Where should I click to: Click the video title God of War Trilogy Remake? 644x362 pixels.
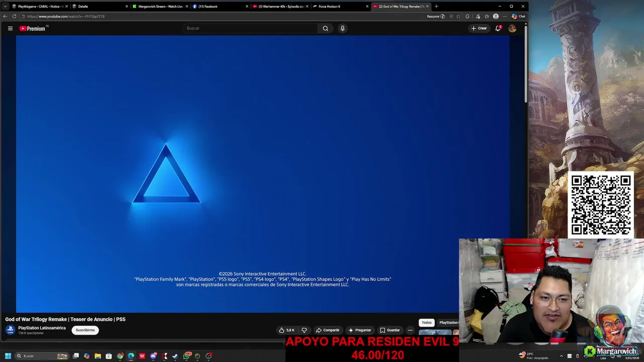(x=65, y=319)
